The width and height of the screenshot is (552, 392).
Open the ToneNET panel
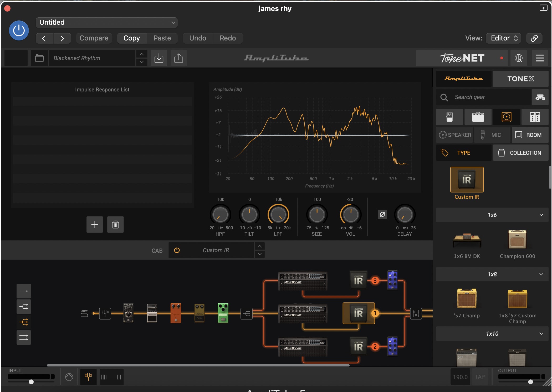[462, 58]
